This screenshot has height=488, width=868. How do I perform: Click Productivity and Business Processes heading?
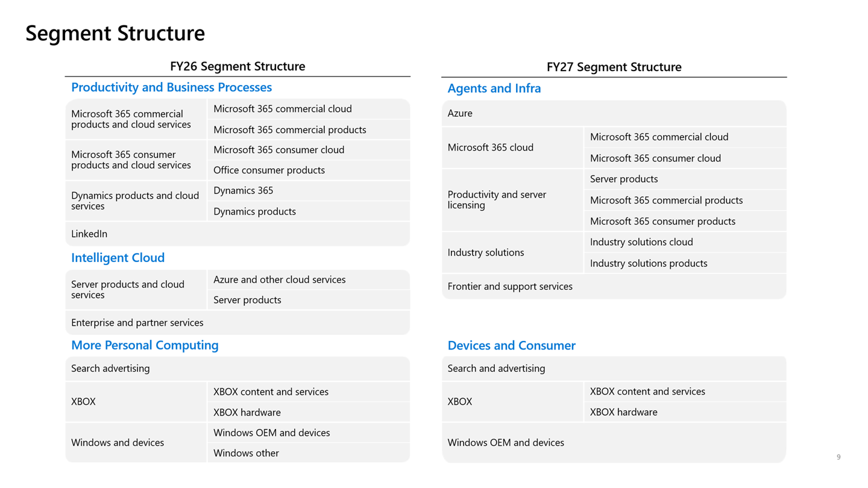coord(171,87)
